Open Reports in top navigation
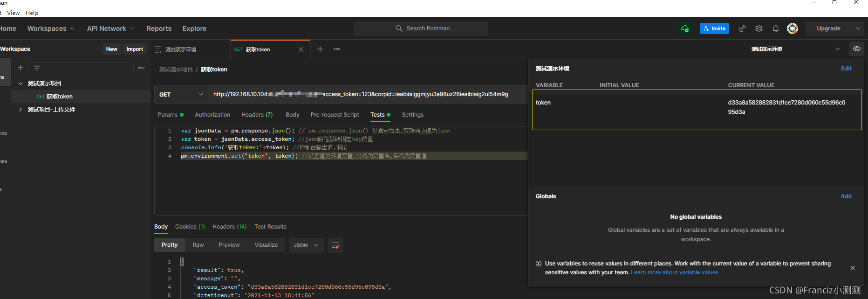This screenshot has height=299, width=868. tap(159, 28)
